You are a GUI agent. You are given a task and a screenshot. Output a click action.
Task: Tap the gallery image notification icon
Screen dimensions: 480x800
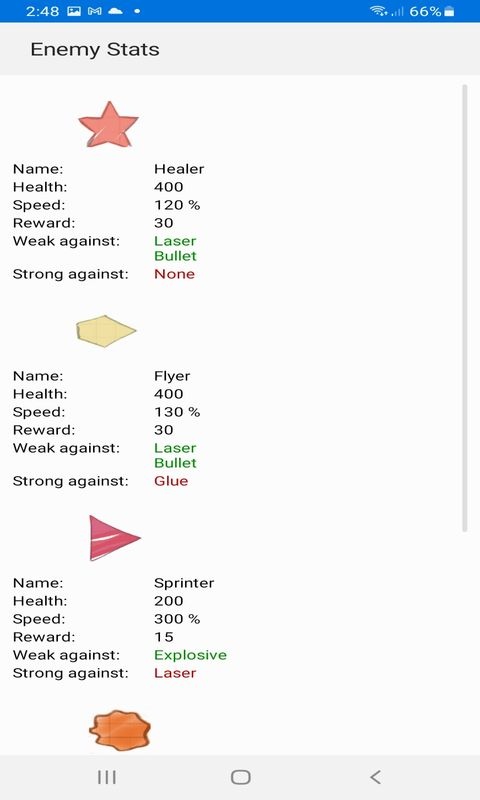[x=74, y=11]
